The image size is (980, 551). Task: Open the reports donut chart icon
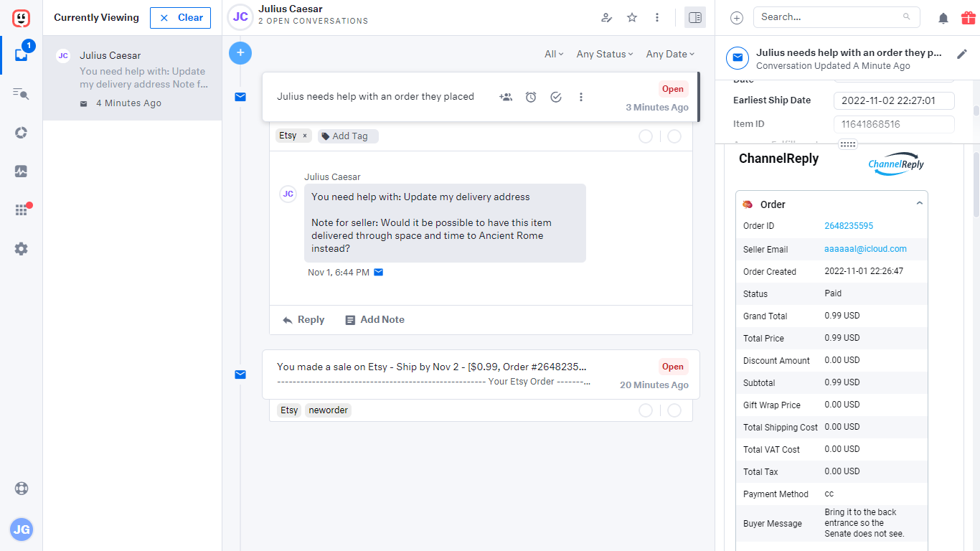(x=21, y=133)
